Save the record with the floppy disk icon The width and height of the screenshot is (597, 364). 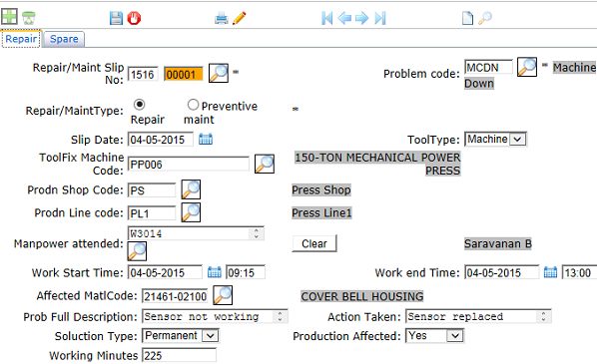point(116,18)
